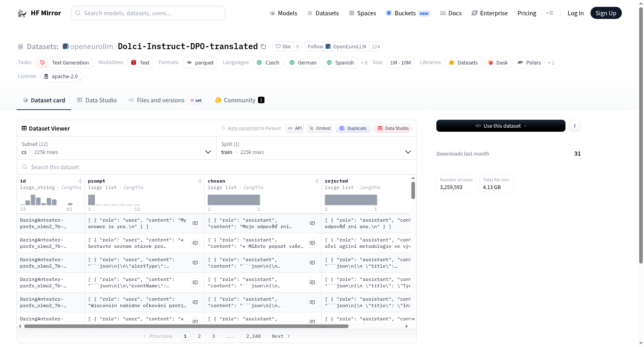Open Buckets in the top navigation
The image size is (644, 347).
408,13
